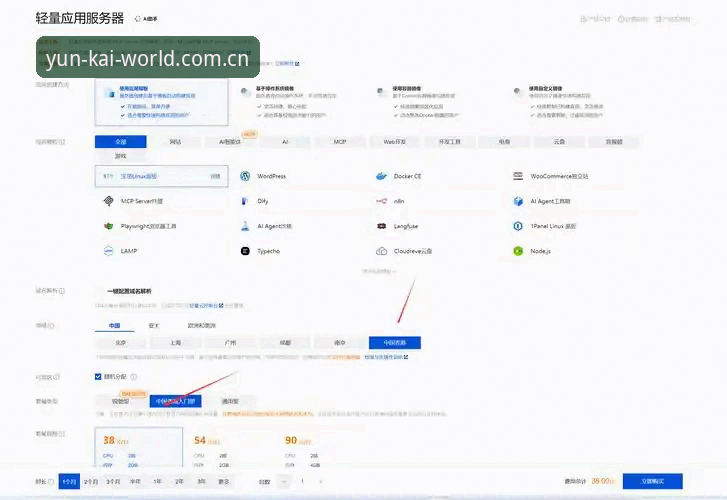Toggle the random availability zone checkbox
Image resolution: width=727 pixels, height=500 pixels.
coord(98,377)
